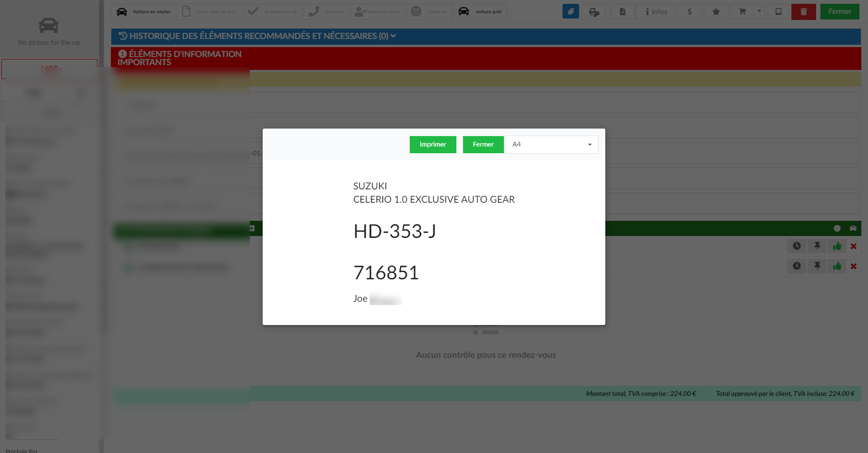Click the clock icon in first item row

pos(797,246)
